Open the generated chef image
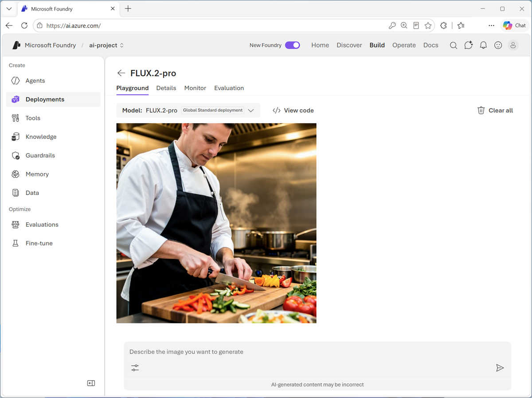This screenshot has height=398, width=532. (216, 223)
